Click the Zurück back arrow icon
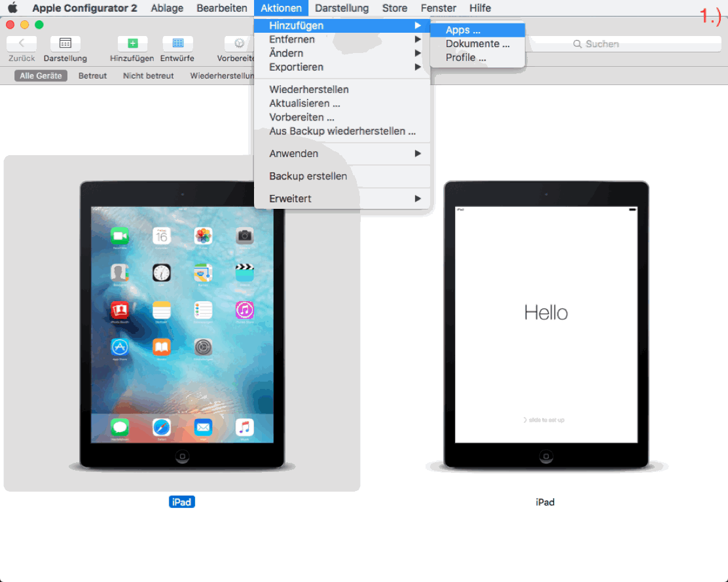 (22, 43)
